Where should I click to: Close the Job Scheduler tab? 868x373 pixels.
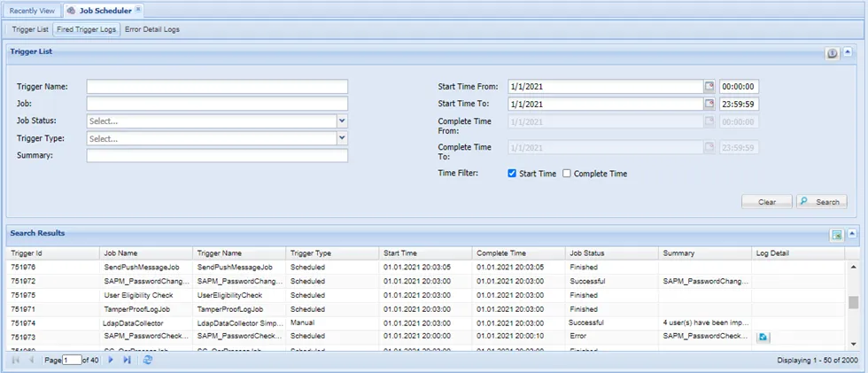[138, 10]
